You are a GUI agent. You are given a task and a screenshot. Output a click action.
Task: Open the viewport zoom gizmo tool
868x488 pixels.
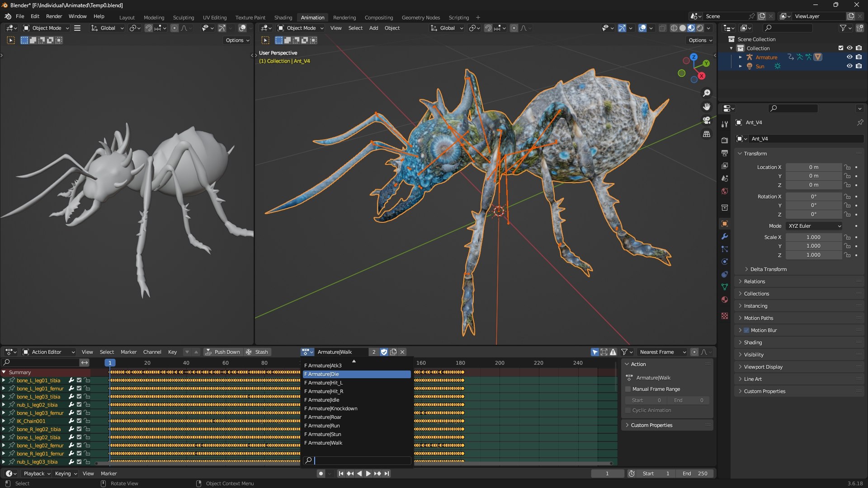[707, 93]
